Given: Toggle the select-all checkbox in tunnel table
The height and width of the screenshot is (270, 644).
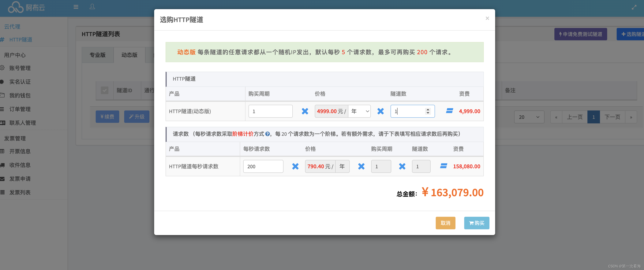Looking at the screenshot, I should point(104,90).
